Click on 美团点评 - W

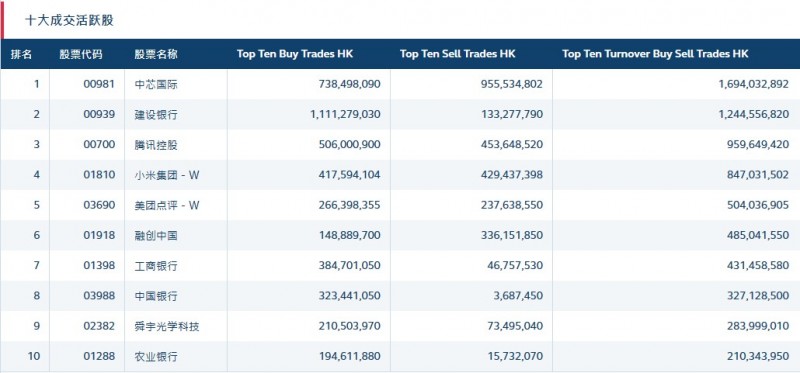pyautogui.click(x=167, y=206)
